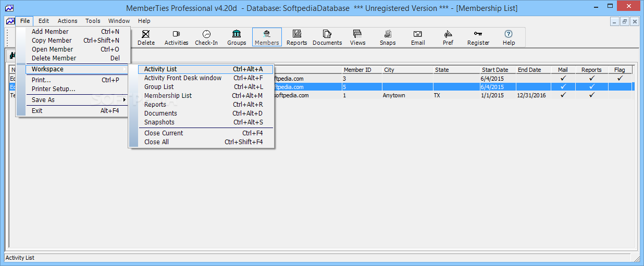The width and height of the screenshot is (644, 266).
Task: Expand the Workspace submenu entry
Action: 77,69
